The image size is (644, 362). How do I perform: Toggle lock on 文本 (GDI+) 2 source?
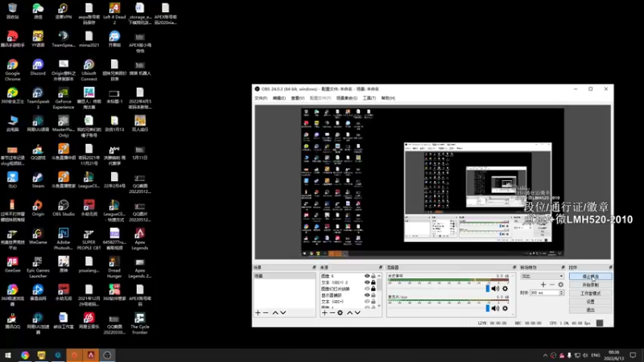(x=374, y=282)
